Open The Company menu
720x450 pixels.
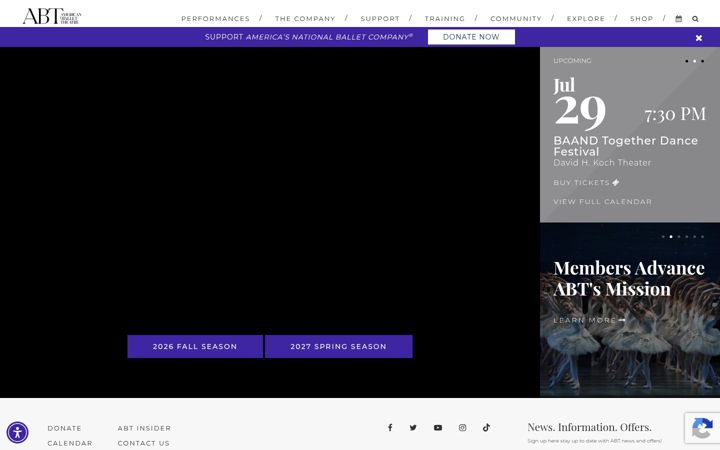click(x=305, y=19)
